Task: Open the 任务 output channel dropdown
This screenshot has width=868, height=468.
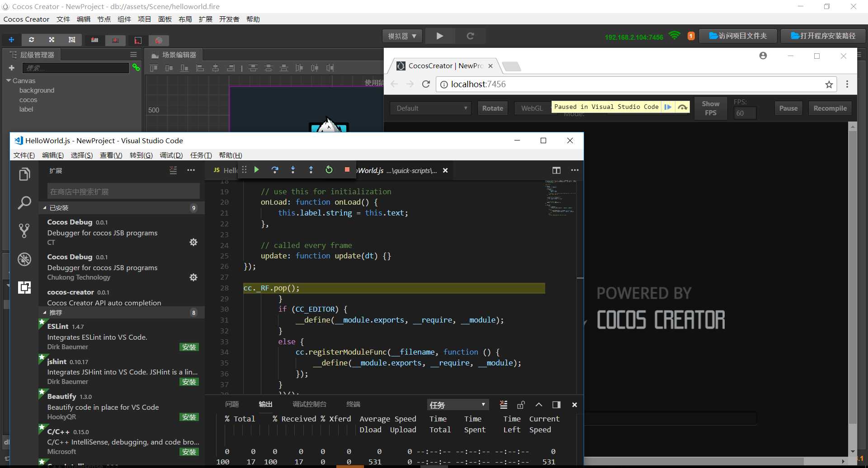Action: coord(457,405)
